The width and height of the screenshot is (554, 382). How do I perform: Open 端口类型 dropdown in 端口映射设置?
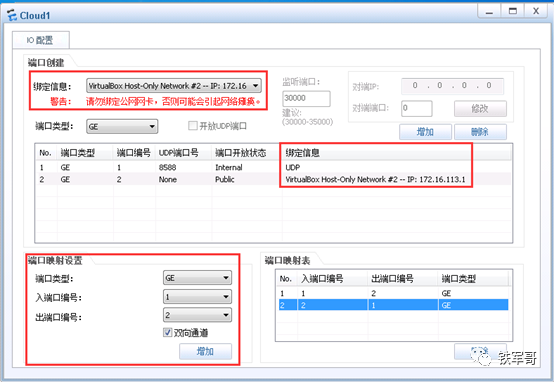(x=198, y=278)
